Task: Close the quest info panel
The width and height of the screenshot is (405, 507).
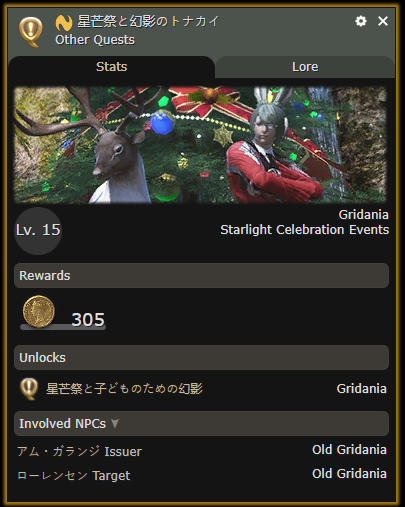Action: pyautogui.click(x=383, y=21)
